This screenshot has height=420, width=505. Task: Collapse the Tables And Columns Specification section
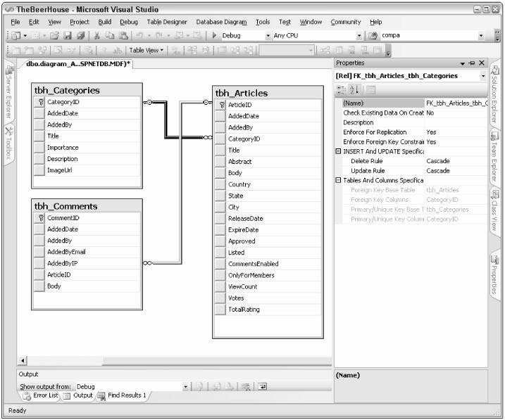pos(338,181)
